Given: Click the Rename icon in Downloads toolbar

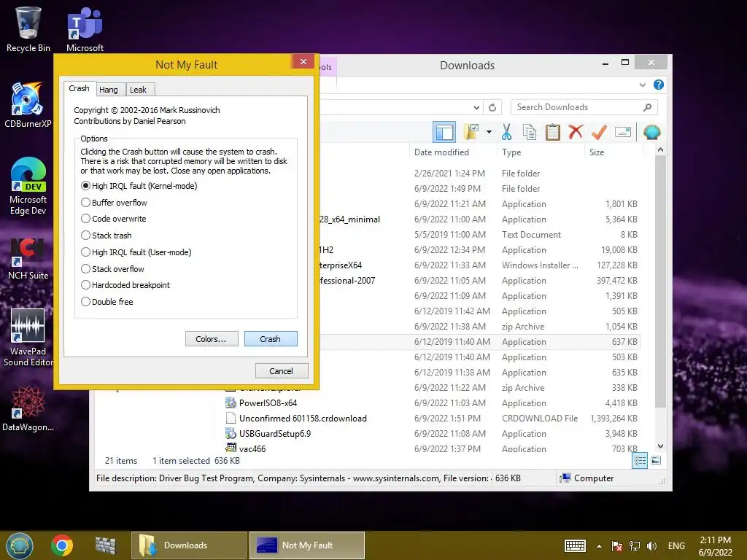Looking at the screenshot, I should (x=623, y=132).
